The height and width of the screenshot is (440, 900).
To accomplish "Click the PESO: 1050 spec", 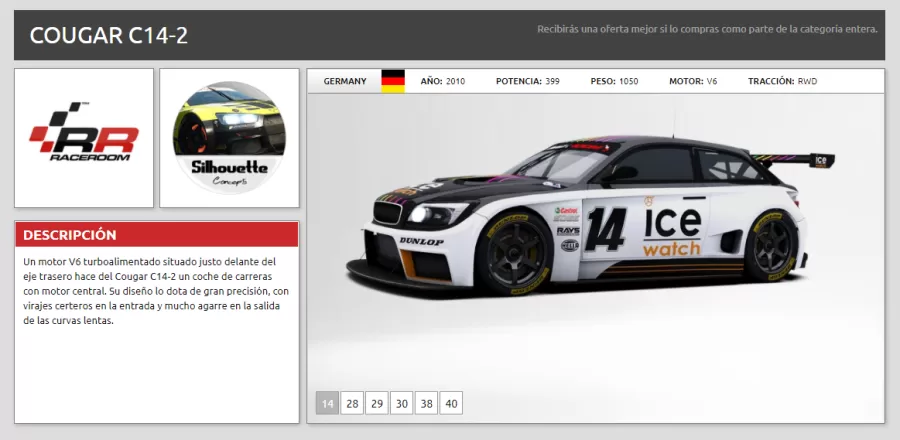I will [614, 81].
